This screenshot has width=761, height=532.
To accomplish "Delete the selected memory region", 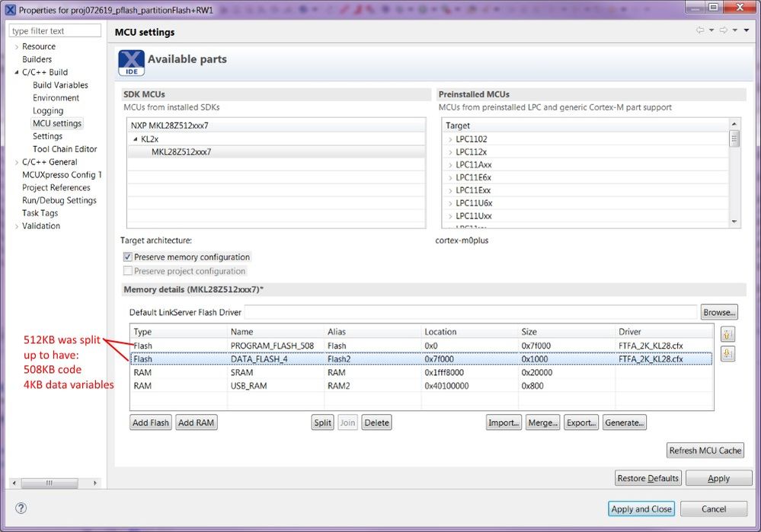I will (x=376, y=422).
